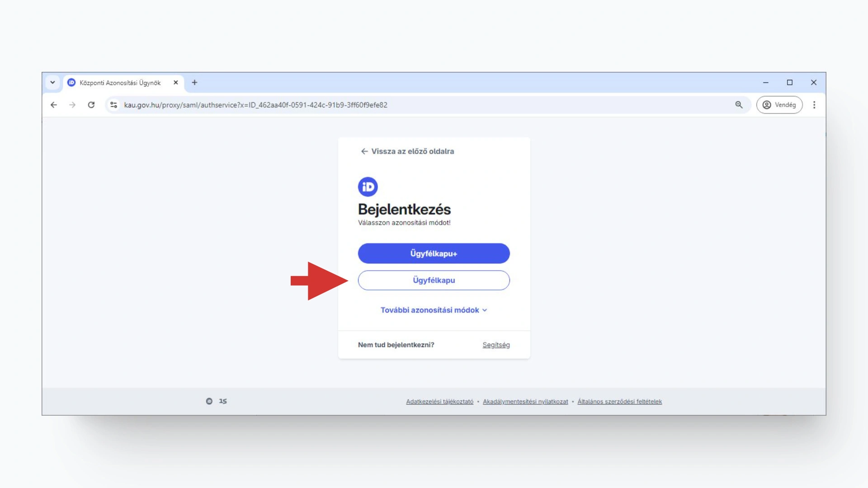Click the browser forward arrow
Viewport: 868px width, 488px height.
click(x=72, y=105)
